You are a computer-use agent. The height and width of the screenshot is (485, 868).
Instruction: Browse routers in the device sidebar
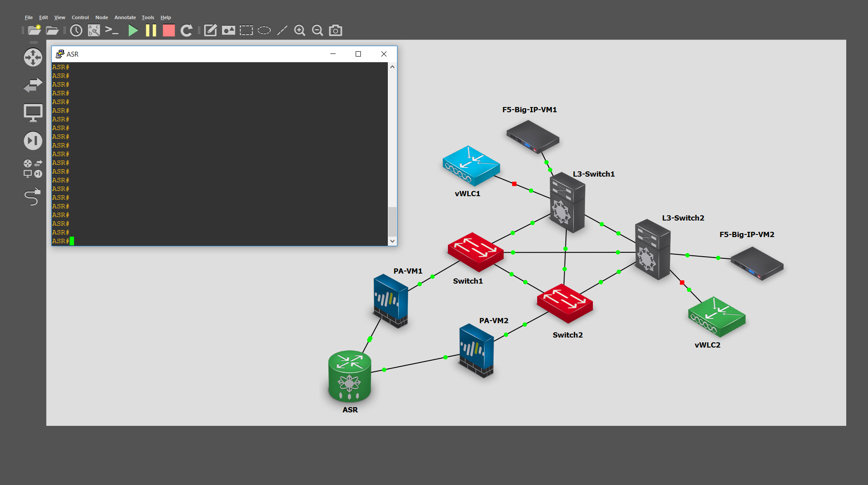[x=33, y=57]
